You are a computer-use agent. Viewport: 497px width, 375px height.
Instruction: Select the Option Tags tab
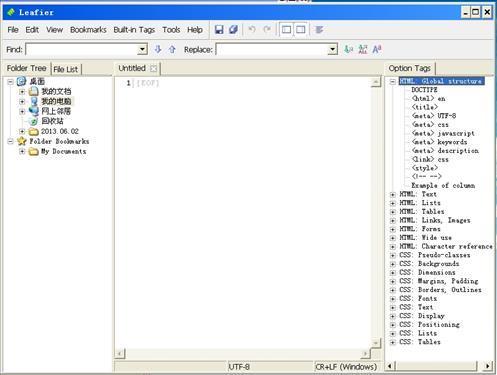(x=410, y=68)
